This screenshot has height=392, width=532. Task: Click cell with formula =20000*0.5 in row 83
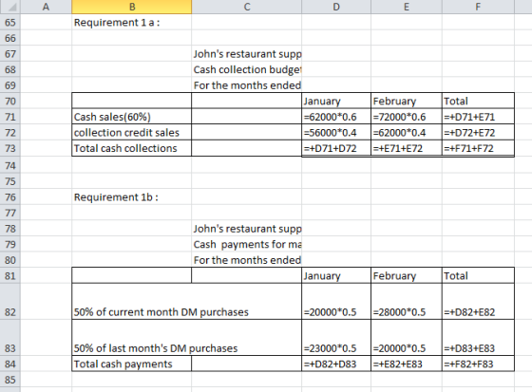pos(407,338)
